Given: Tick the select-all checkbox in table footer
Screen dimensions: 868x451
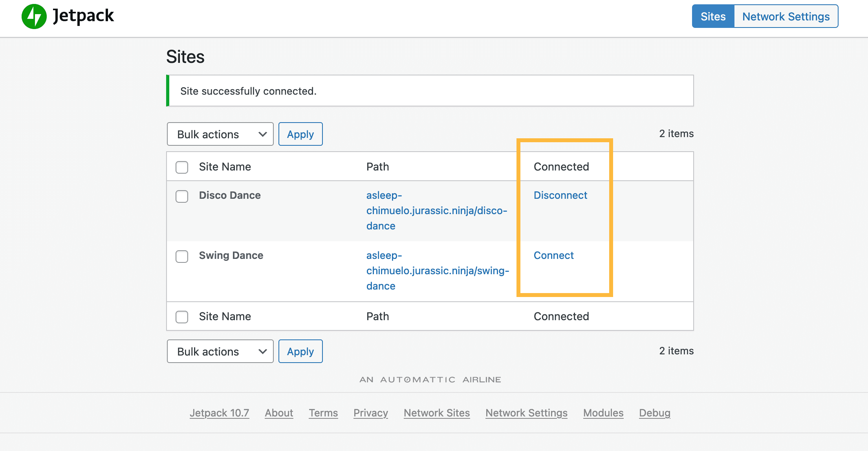Looking at the screenshot, I should 182,317.
